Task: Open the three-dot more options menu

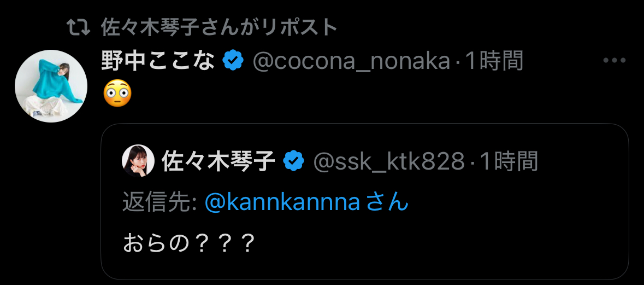Action: tap(613, 61)
